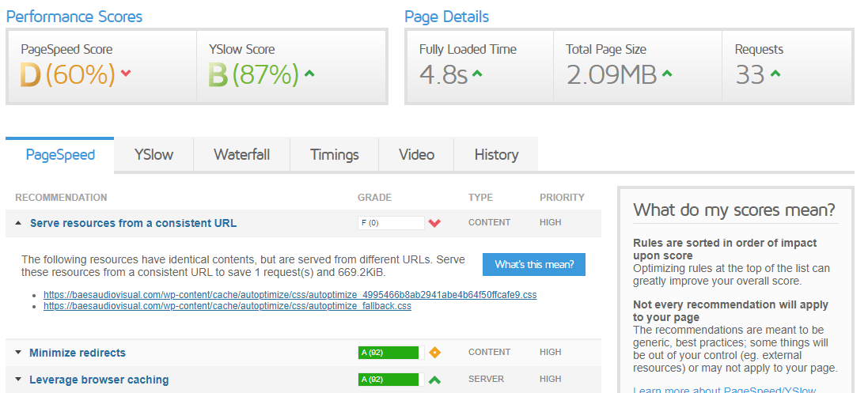Click the What do my scores mean? heading
The height and width of the screenshot is (393, 868).
(734, 210)
